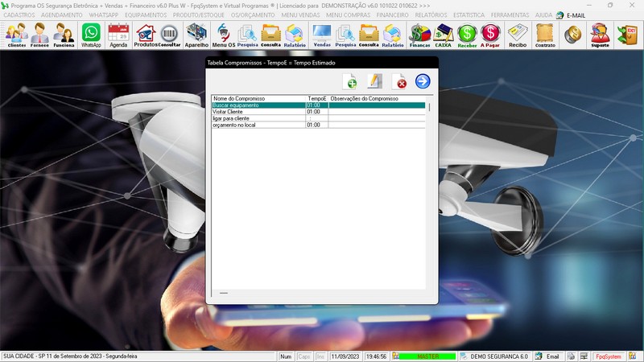Viewport: 644px width, 362px height.
Task: Click the compromissos table vertical scrollbar
Action: 429,107
